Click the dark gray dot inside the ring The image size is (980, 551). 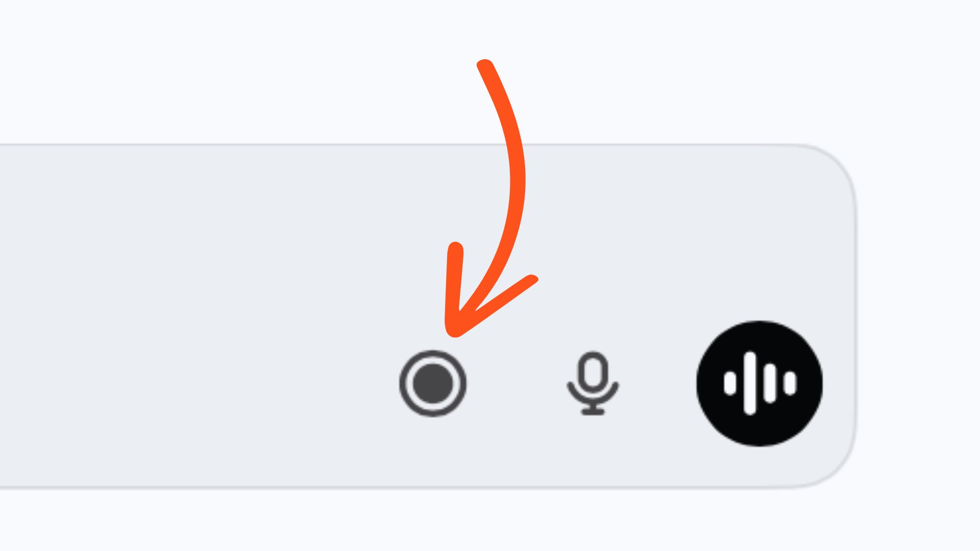pos(433,384)
